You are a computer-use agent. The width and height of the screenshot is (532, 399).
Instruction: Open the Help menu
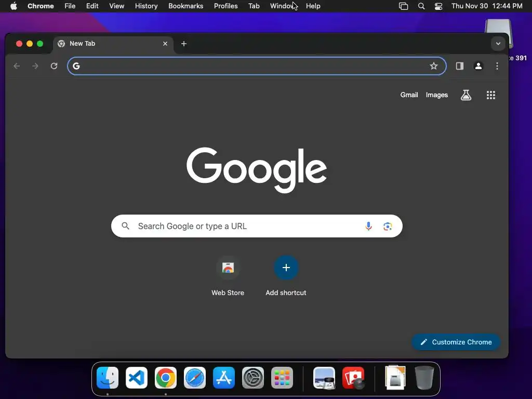pos(313,6)
